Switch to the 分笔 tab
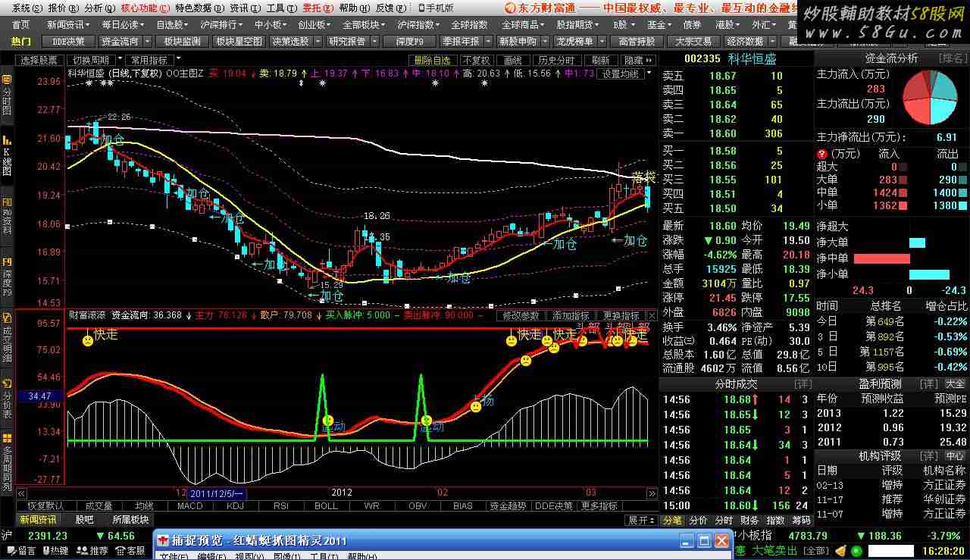This screenshot has height=560, width=970. tap(672, 521)
